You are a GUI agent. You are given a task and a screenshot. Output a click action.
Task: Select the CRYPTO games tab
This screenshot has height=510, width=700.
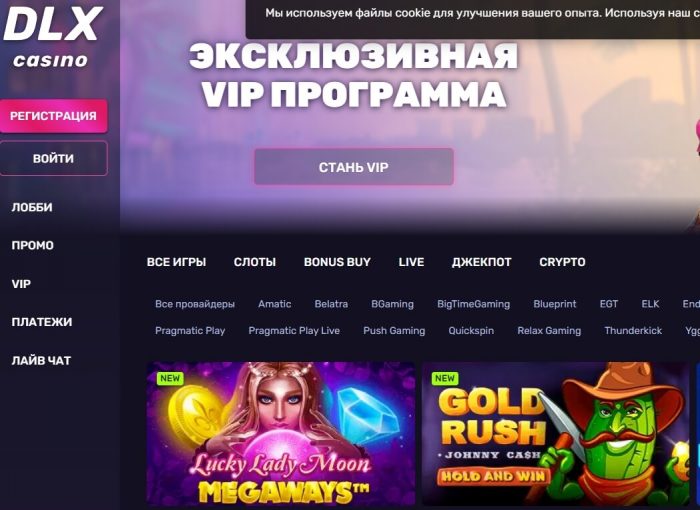(x=562, y=262)
